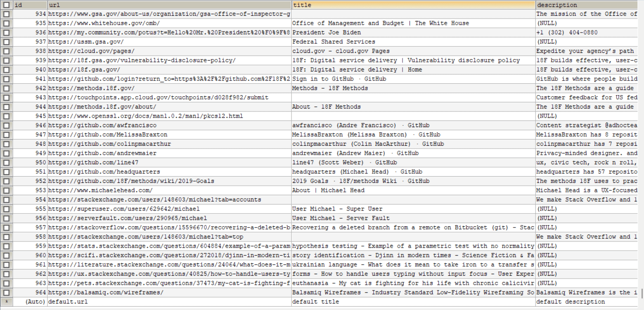
Task: Enable the checkbox for row 947
Action: (6, 135)
